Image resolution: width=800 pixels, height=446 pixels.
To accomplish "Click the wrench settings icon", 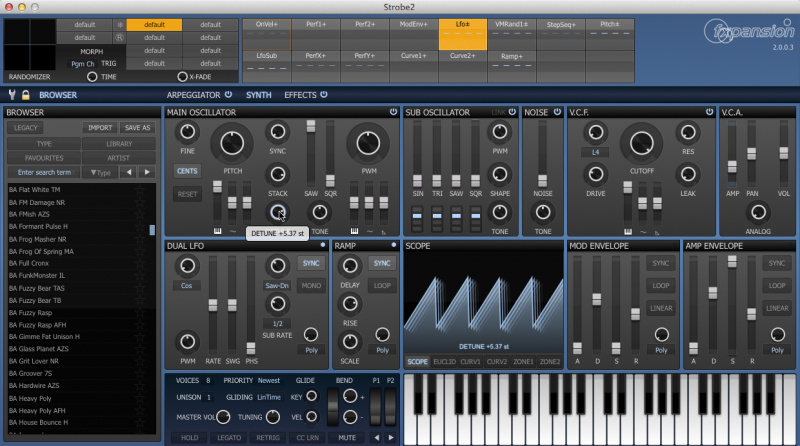I will [x=12, y=95].
